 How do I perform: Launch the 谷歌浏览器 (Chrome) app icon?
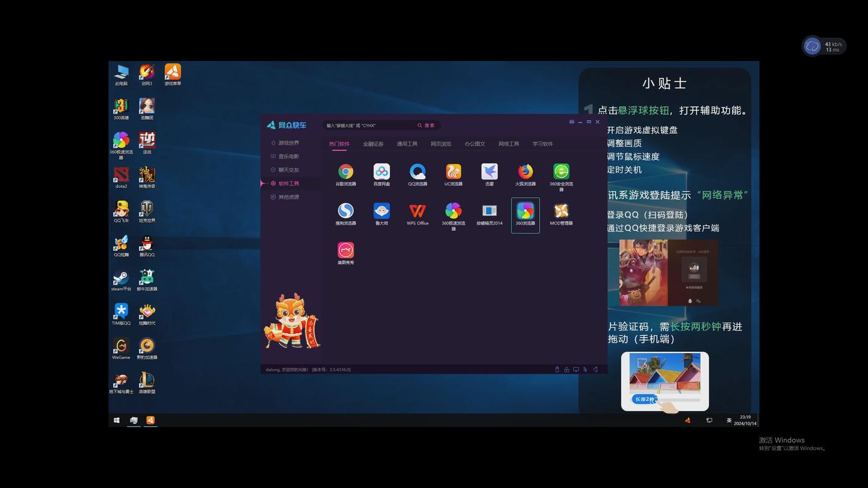click(x=345, y=172)
